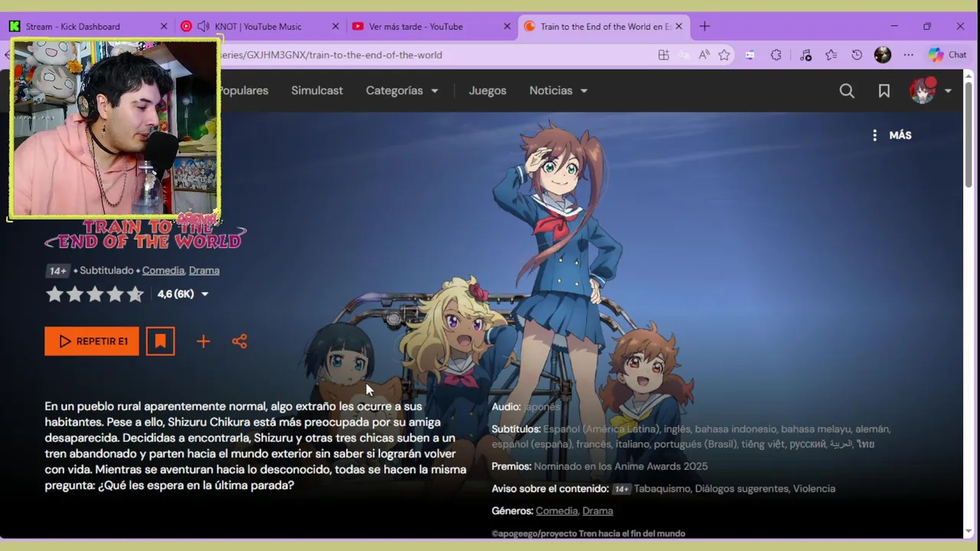The width and height of the screenshot is (980, 551).
Task: Click the page vertical scrollbar
Action: click(x=969, y=134)
